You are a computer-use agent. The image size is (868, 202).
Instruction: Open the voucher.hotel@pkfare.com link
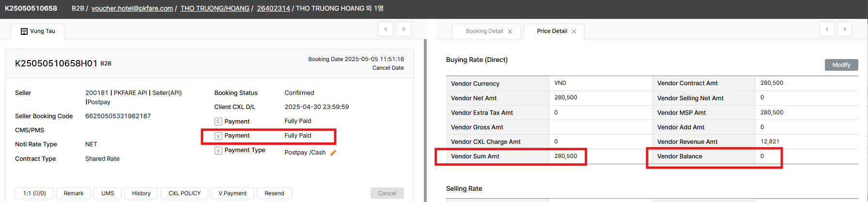tap(132, 9)
